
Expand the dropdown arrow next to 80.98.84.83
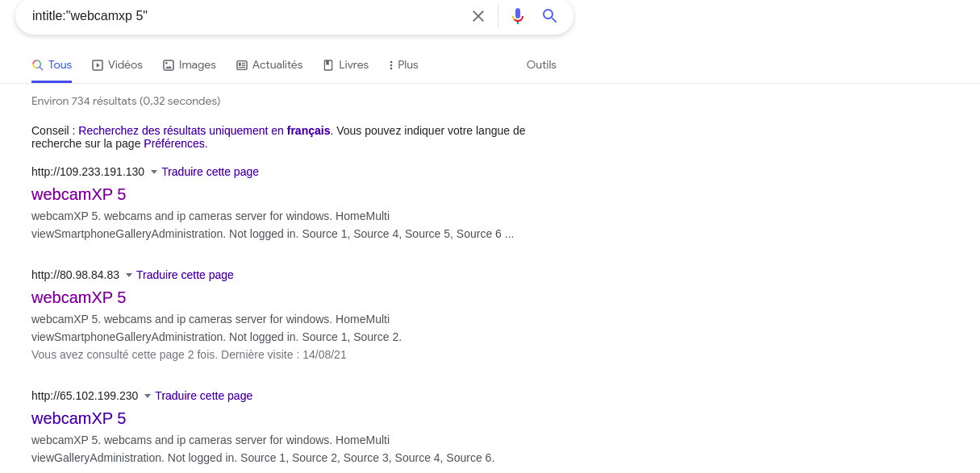pos(129,276)
